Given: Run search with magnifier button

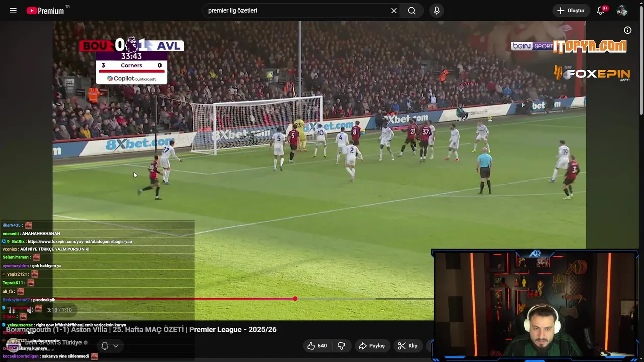Looking at the screenshot, I should [x=412, y=10].
